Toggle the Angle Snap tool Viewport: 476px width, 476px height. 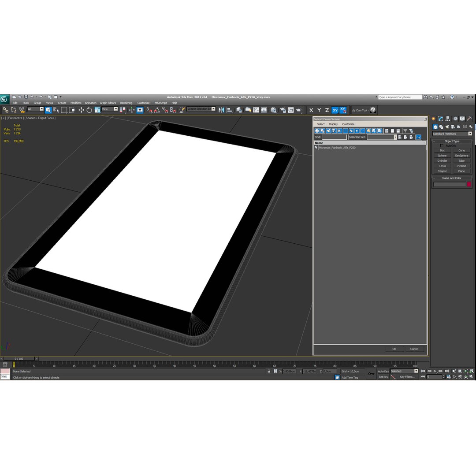pos(157,110)
